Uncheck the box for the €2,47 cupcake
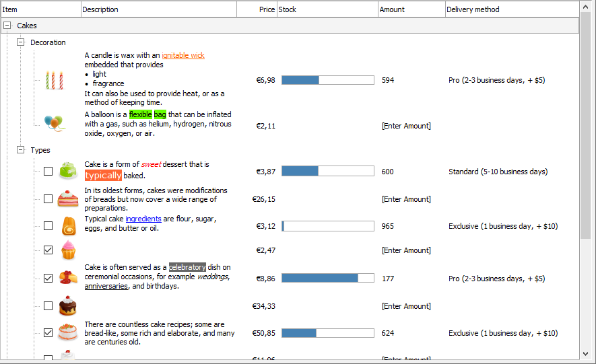Image resolution: width=596 pixels, height=364 pixels. pos(48,250)
